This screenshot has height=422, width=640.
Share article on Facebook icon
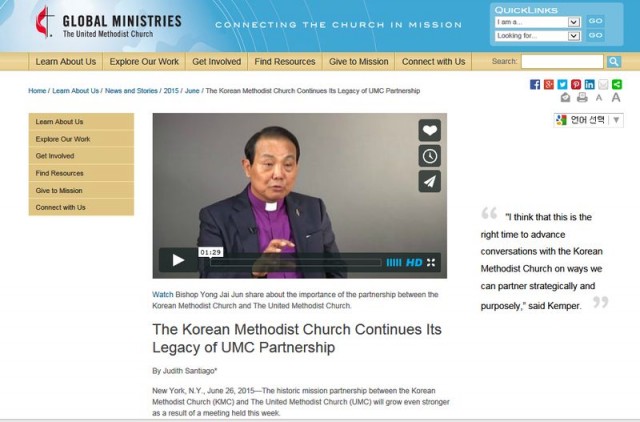click(x=535, y=84)
